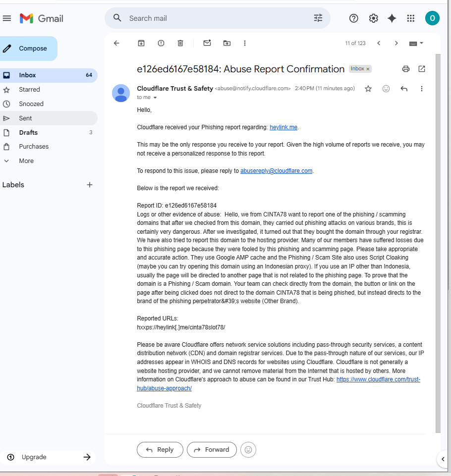This screenshot has width=451, height=476.
Task: Go to the newer email
Action: pyautogui.click(x=379, y=43)
